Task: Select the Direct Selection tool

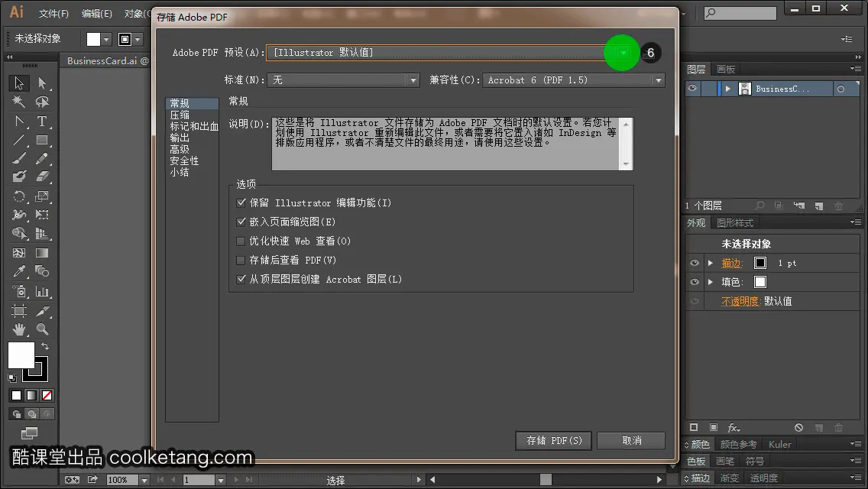Action: coord(42,83)
